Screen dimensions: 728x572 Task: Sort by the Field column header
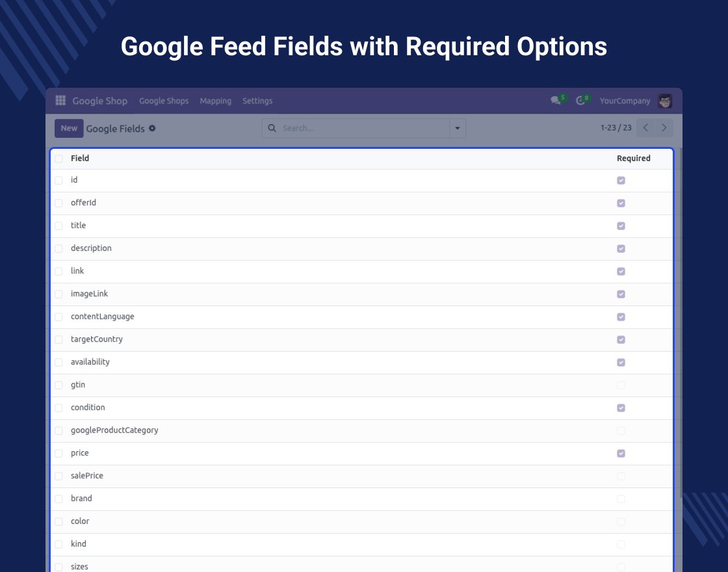80,159
